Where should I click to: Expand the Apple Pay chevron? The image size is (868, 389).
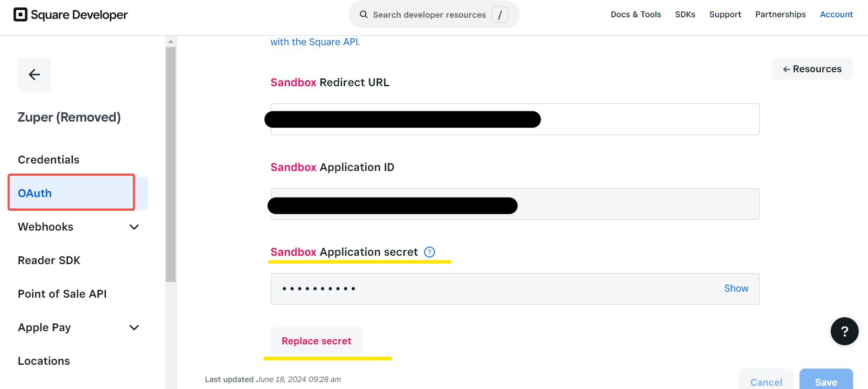tap(134, 328)
